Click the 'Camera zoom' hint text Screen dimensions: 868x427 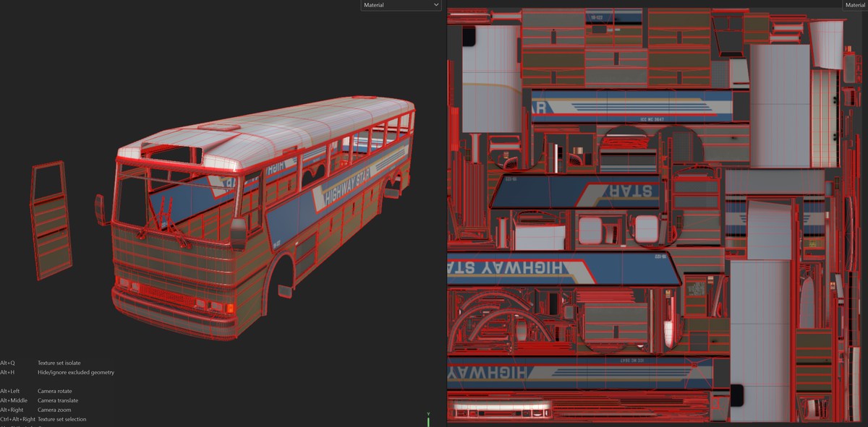[x=54, y=410]
